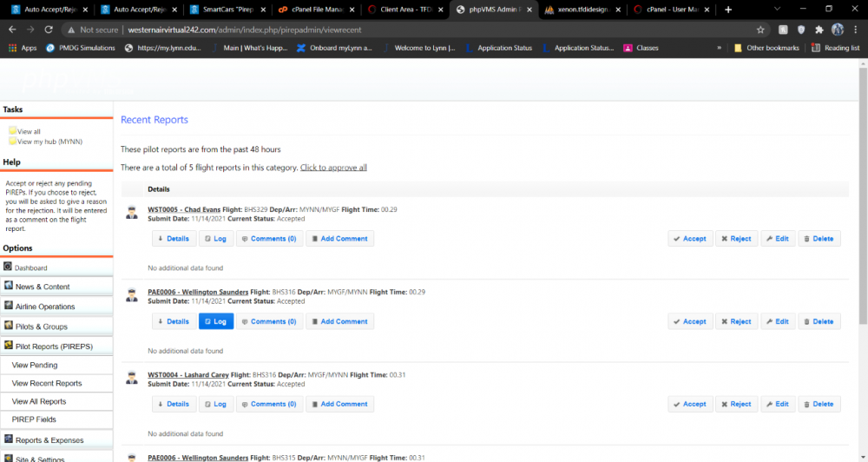Open PAE0006 Wellington Saunders link for BHS316
Image resolution: width=868 pixels, height=462 pixels.
point(198,292)
